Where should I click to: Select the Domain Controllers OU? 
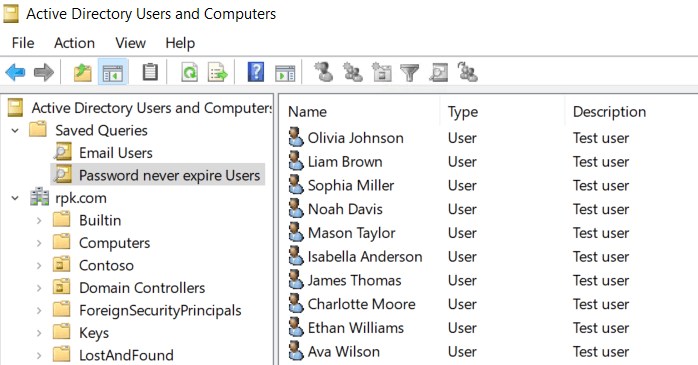[142, 288]
